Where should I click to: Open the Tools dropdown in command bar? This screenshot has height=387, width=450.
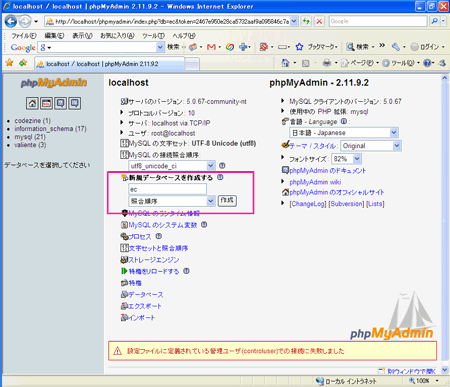(x=401, y=63)
